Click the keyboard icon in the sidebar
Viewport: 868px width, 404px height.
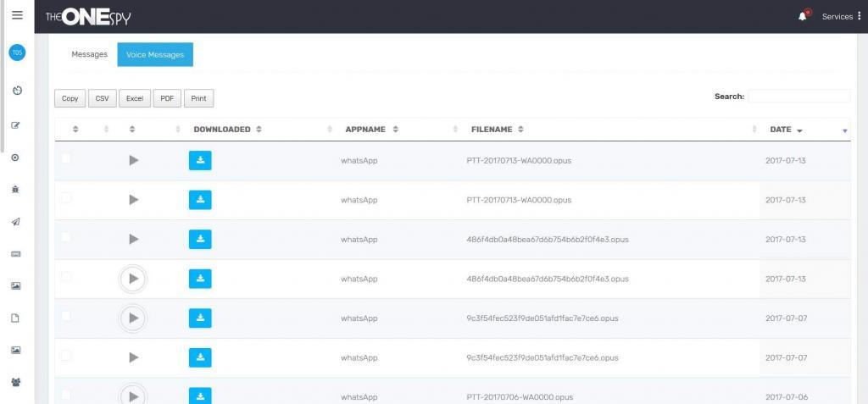(15, 254)
